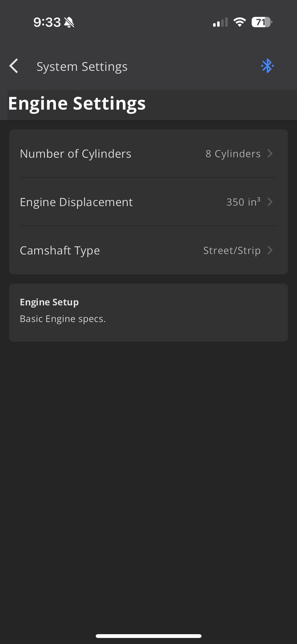Tap the Wi-Fi status icon

tap(240, 22)
